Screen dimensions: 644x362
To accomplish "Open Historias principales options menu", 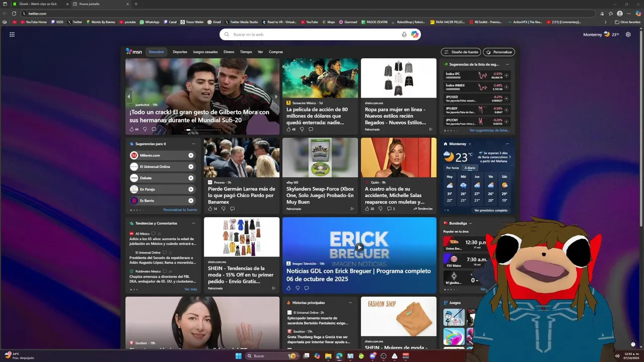I will point(350,303).
